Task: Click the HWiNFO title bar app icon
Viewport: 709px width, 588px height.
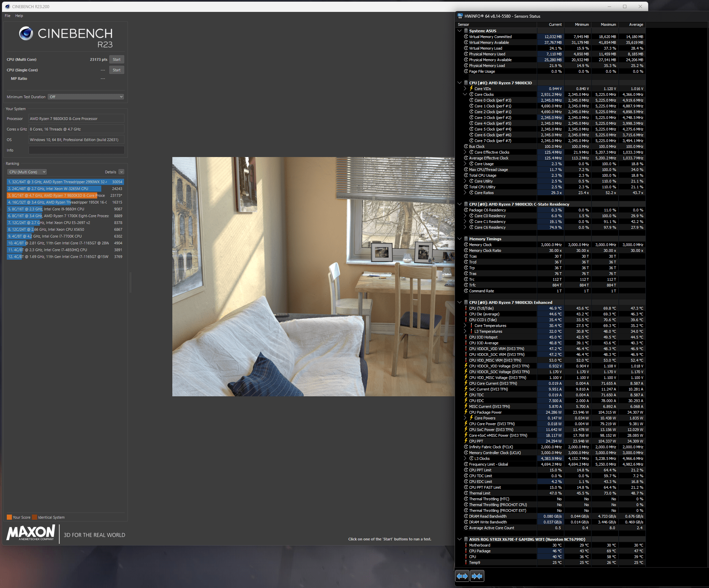Action: [460, 16]
